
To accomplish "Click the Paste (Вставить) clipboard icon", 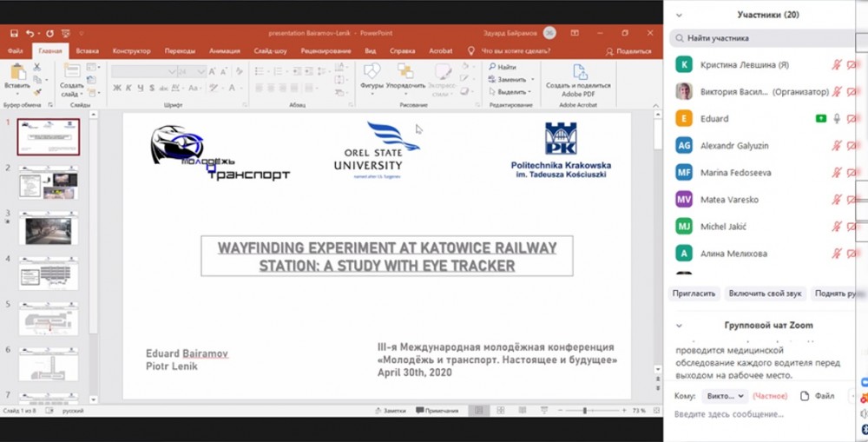I will [16, 72].
